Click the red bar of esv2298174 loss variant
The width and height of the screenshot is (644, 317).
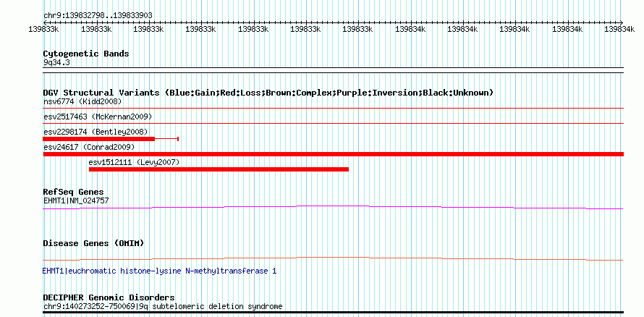pos(99,139)
